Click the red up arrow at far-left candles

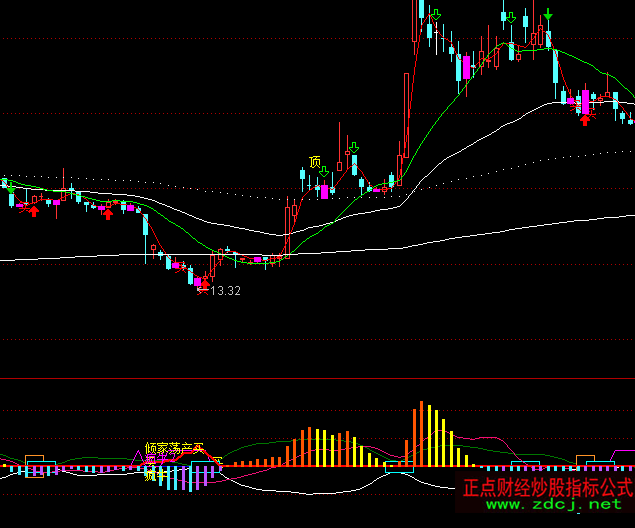point(33,209)
